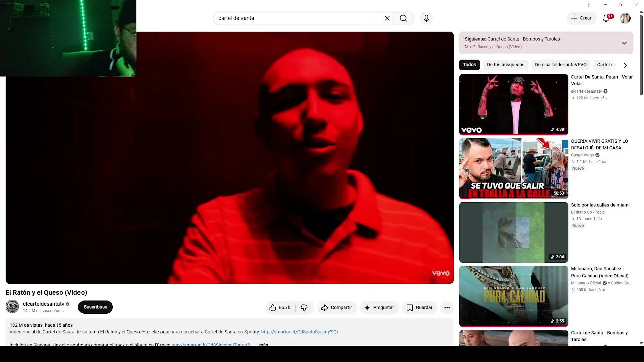
Task: Click the title 'QUERIA VIVIR GRATIS Y LO DESALOJÉ'
Action: coord(599,145)
